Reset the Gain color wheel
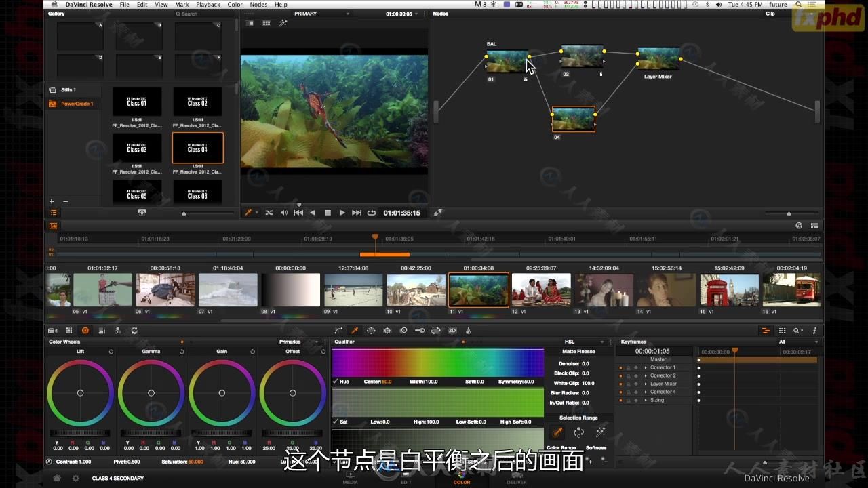 tap(252, 352)
